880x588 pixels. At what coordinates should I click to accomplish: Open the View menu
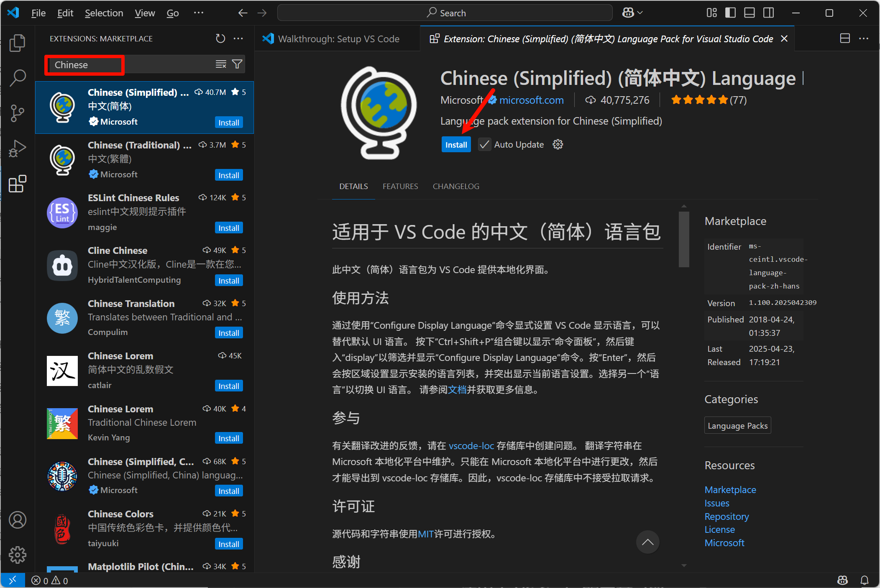tap(145, 13)
